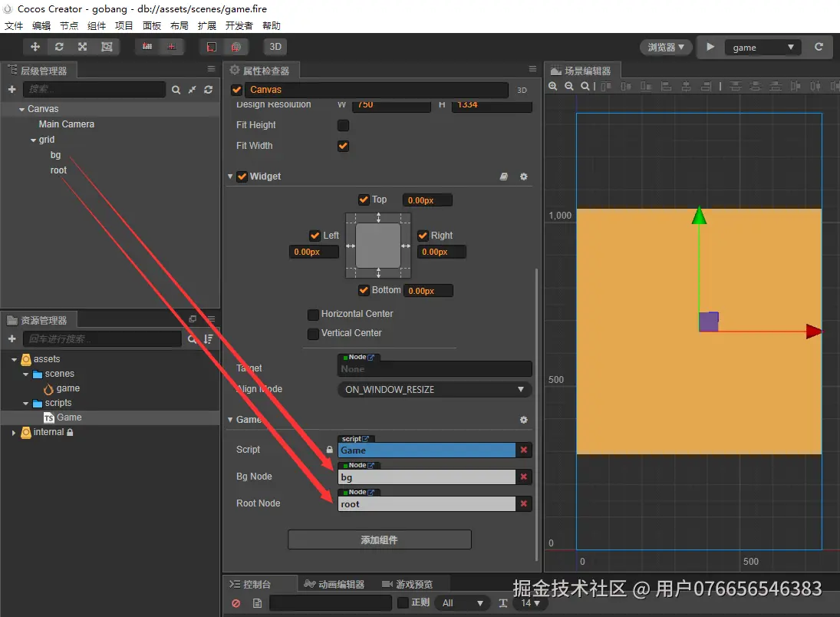This screenshot has height=617, width=840.
Task: Toggle the Widget component enabled checkbox
Action: tap(242, 177)
